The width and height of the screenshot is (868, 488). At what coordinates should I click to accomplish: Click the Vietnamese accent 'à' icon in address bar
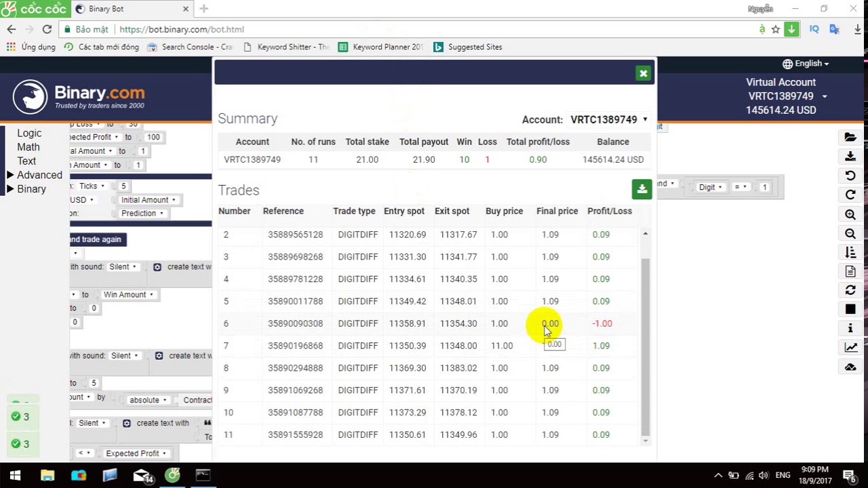tap(762, 29)
